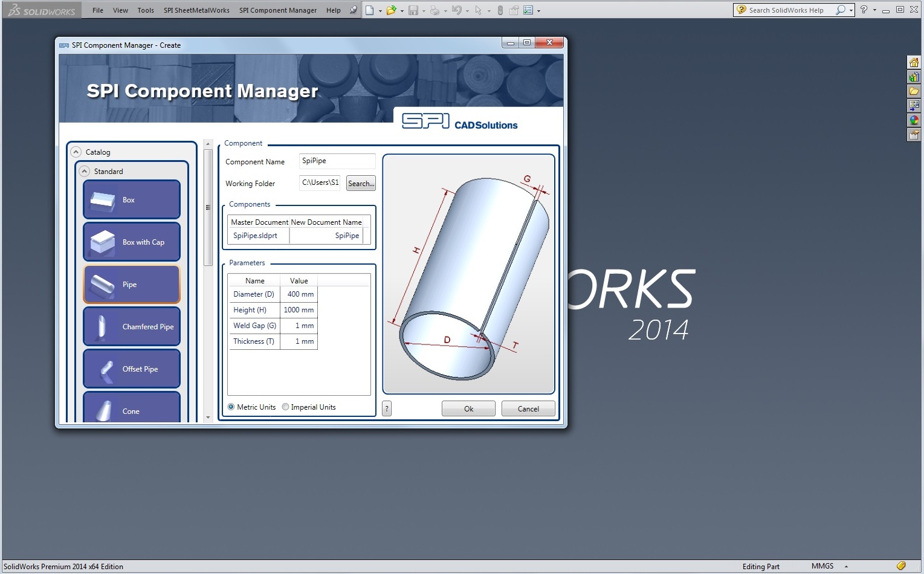The image size is (924, 574).
Task: Click the Diameter value 400 mm cell
Action: pyautogui.click(x=299, y=294)
